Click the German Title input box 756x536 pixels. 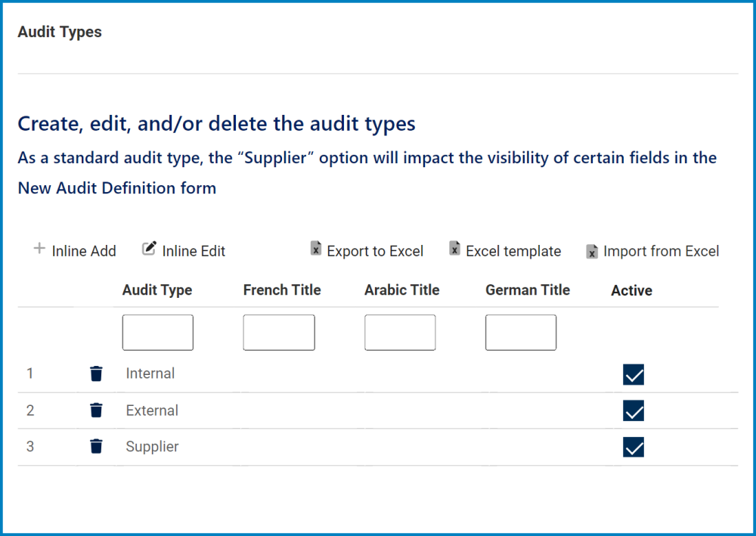pos(520,332)
